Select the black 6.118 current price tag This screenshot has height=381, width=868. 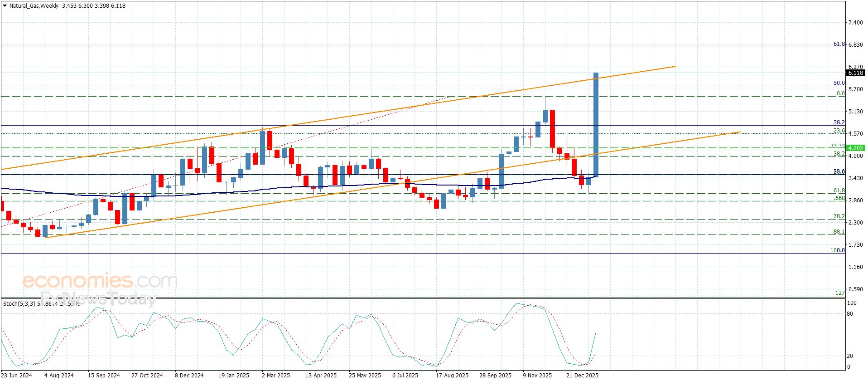(855, 73)
